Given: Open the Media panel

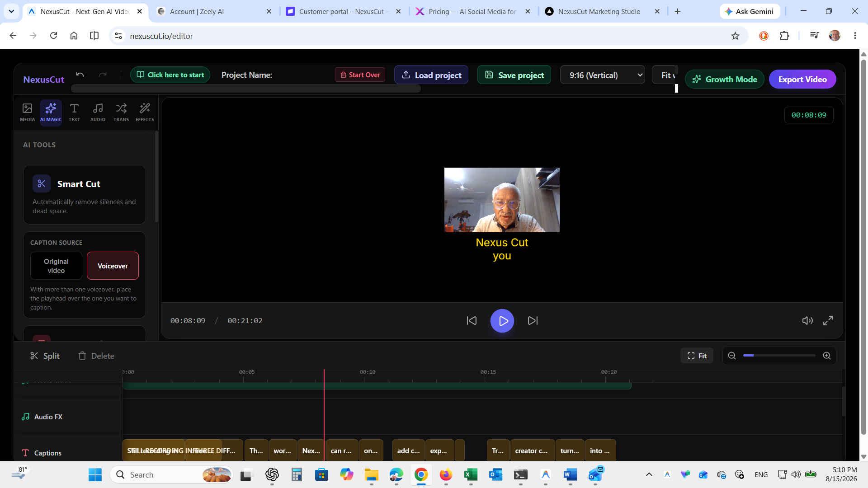Looking at the screenshot, I should (27, 112).
